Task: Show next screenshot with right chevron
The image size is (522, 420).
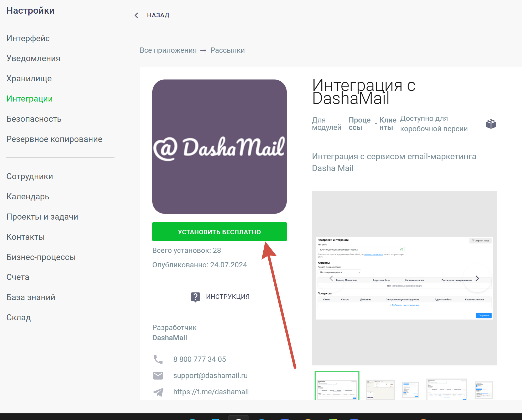Action: 477,278
